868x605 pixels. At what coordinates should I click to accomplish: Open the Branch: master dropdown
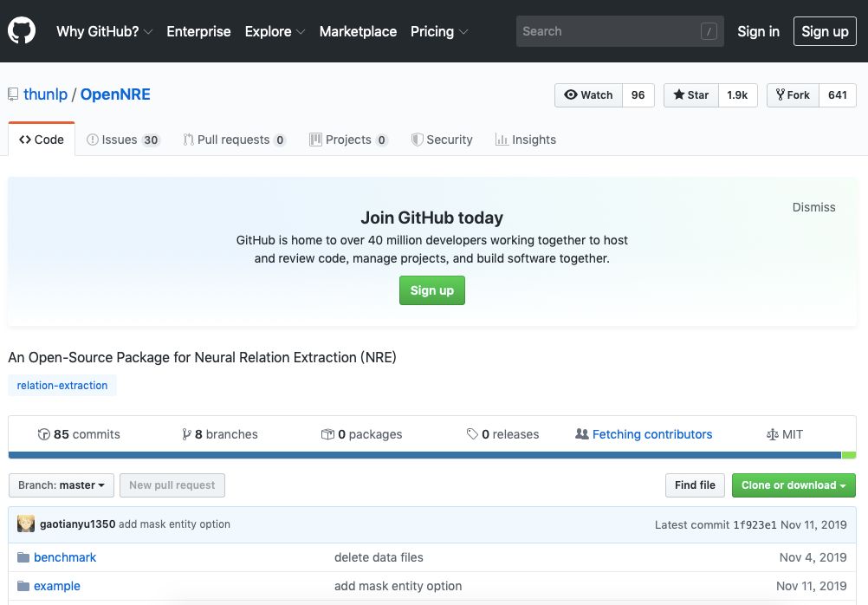61,485
